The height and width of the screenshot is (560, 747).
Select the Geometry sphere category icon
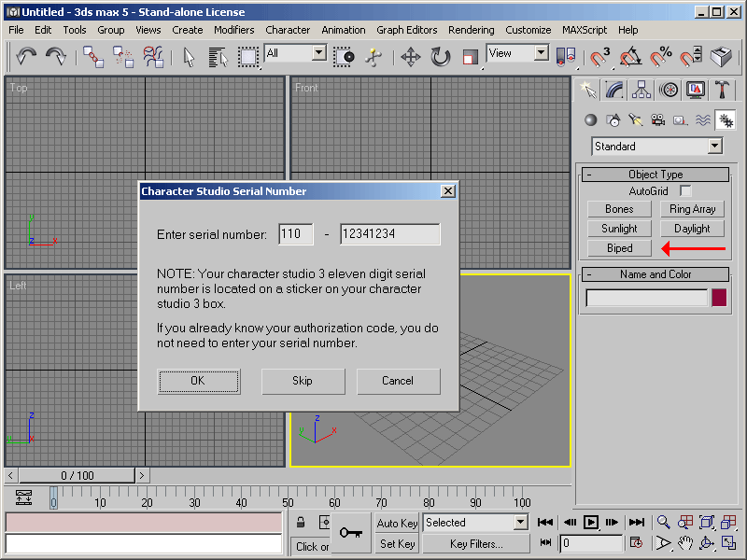coord(591,120)
